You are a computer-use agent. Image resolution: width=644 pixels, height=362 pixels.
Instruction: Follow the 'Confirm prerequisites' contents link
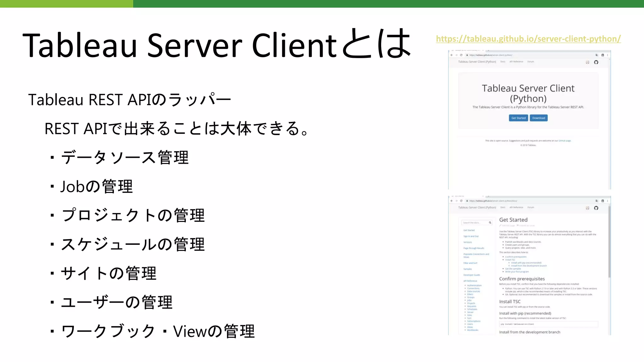(x=516, y=257)
